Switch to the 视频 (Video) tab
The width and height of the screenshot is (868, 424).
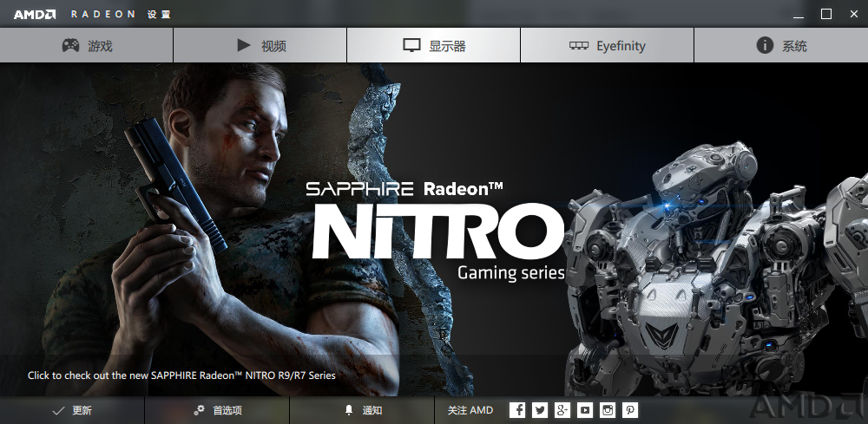260,45
